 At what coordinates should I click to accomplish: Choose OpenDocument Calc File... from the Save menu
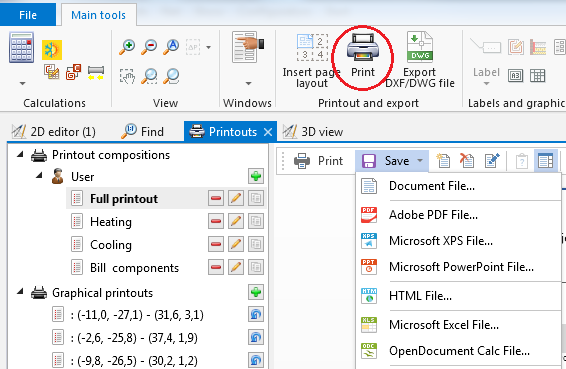tap(458, 351)
